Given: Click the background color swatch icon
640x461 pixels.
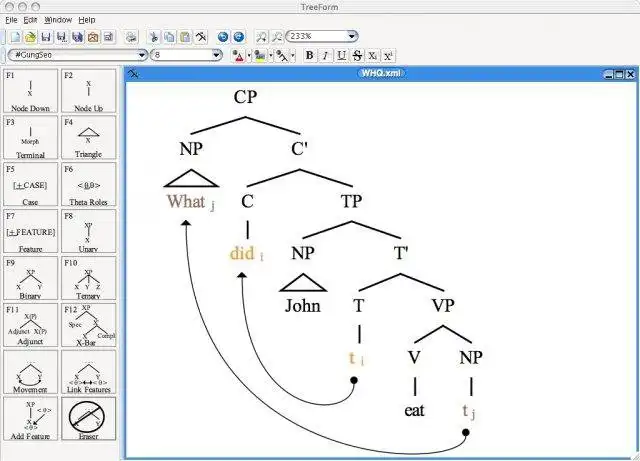Looking at the screenshot, I should click(x=260, y=56).
